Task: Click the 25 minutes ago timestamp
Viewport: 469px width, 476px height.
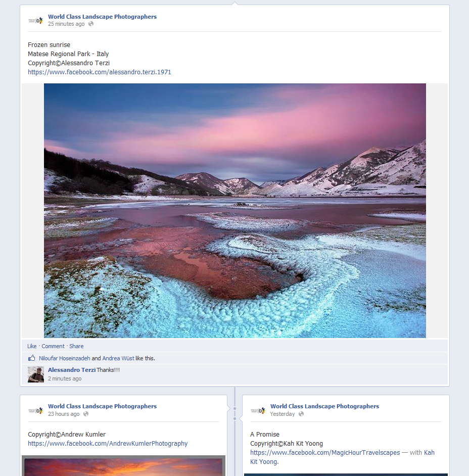Action: pyautogui.click(x=66, y=24)
